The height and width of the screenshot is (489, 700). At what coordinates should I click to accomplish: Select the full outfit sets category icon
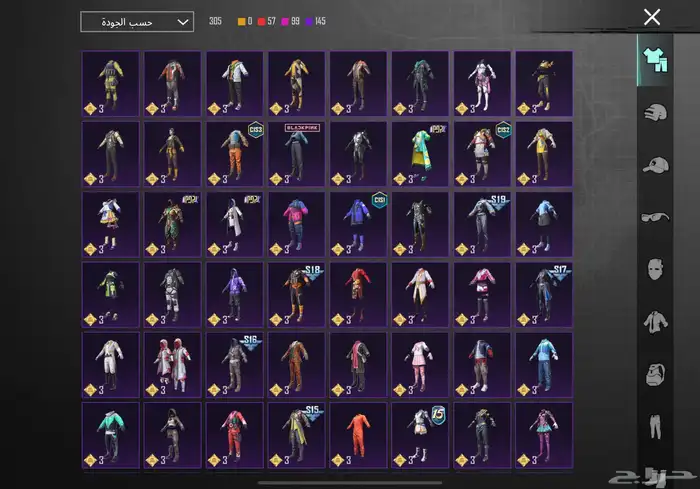(x=655, y=60)
